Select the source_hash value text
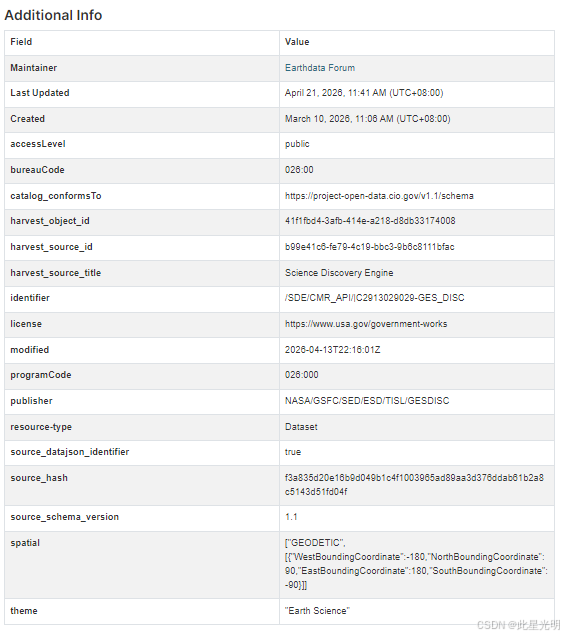Image resolution: width=564 pixels, height=636 pixels. pos(414,485)
